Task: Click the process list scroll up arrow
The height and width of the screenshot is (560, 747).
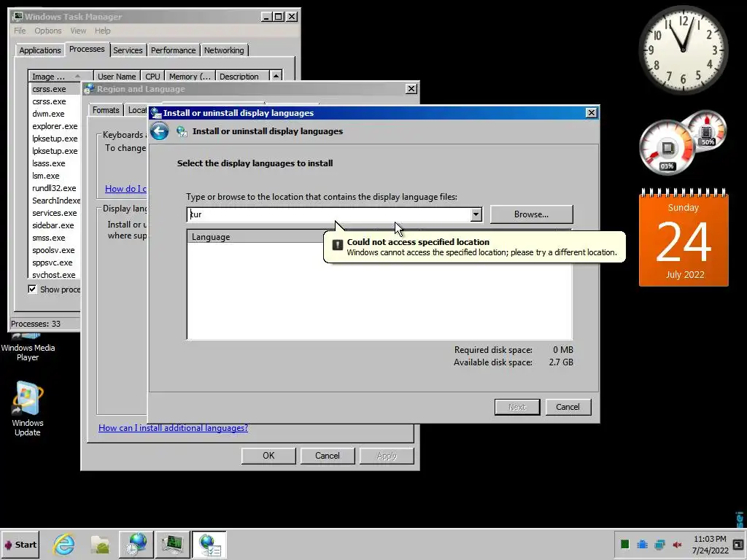Action: pos(276,76)
